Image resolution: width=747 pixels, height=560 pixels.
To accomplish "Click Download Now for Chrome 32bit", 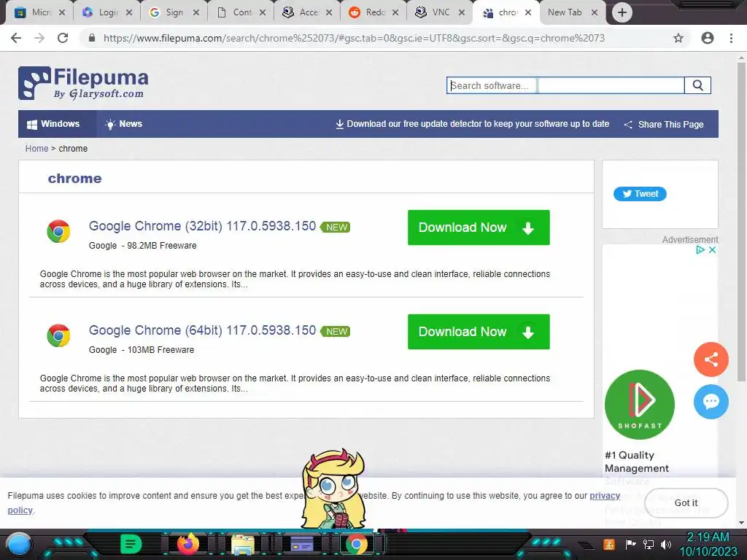I will pos(479,227).
